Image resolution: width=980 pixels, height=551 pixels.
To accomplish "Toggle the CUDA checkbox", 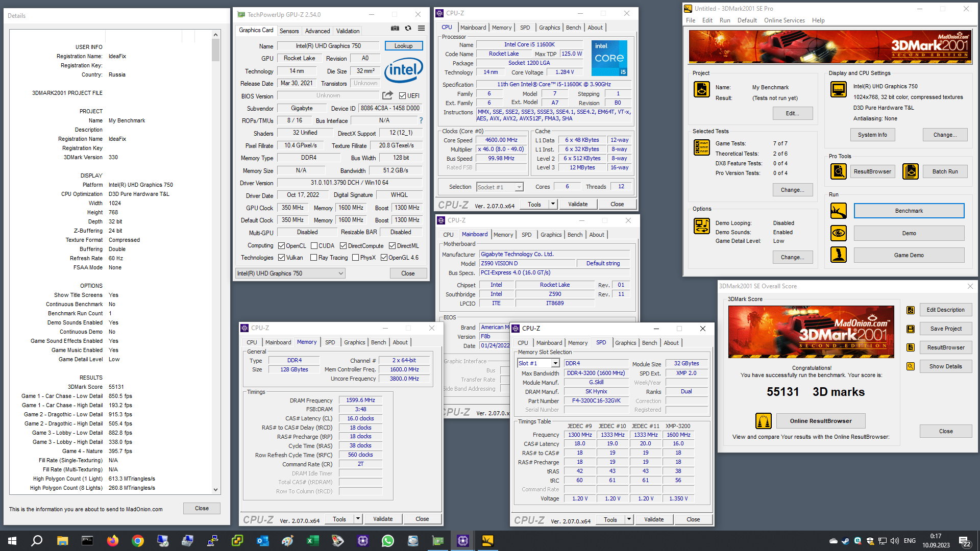I will [x=314, y=246].
